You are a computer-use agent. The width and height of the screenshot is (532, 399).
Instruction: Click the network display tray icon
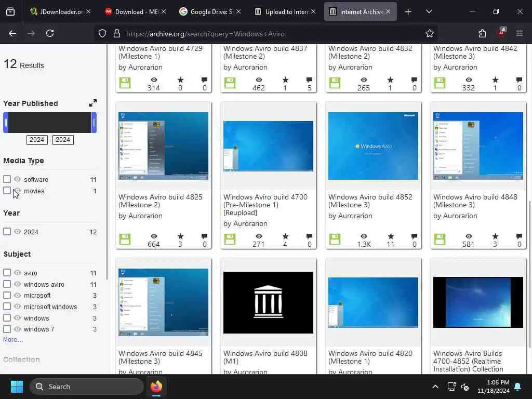[451, 387]
